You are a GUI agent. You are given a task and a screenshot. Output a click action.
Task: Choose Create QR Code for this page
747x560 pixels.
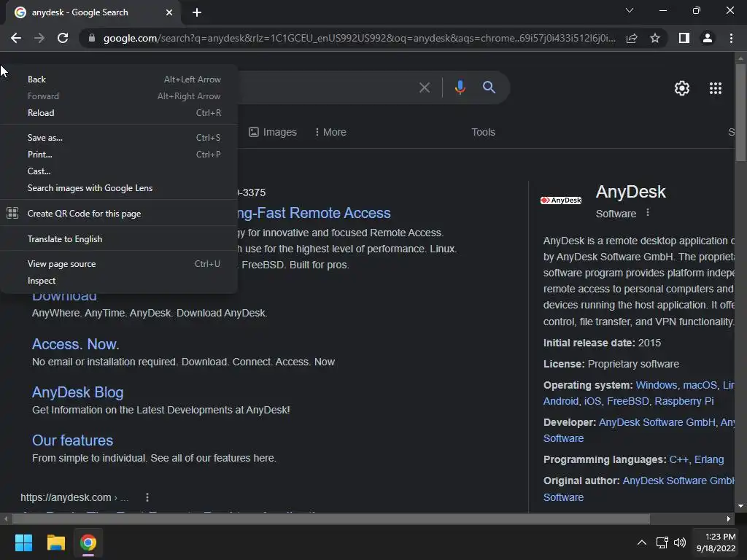[x=119, y=214]
